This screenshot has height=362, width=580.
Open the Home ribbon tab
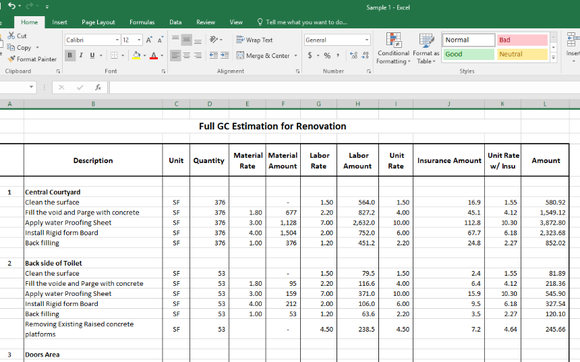tap(29, 22)
